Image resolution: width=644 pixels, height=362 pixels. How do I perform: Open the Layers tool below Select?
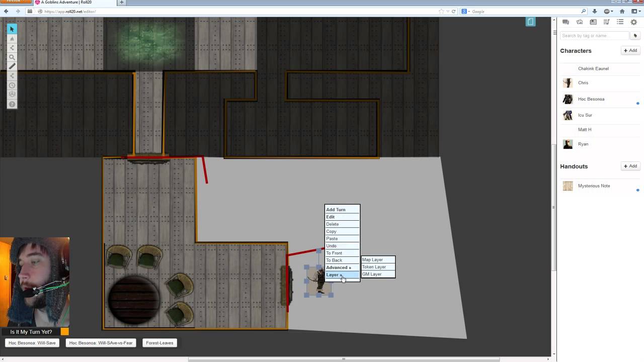coord(12,39)
